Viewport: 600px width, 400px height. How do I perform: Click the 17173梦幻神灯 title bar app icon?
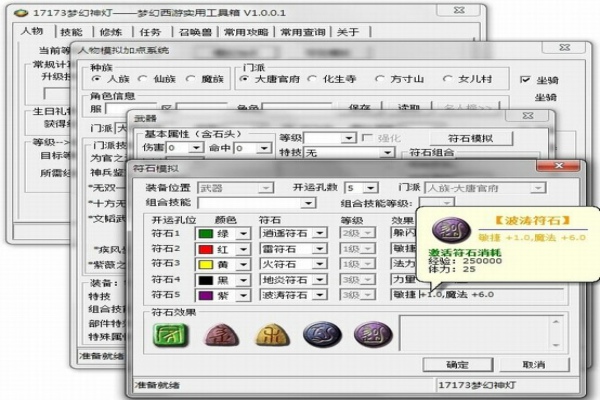(21, 13)
